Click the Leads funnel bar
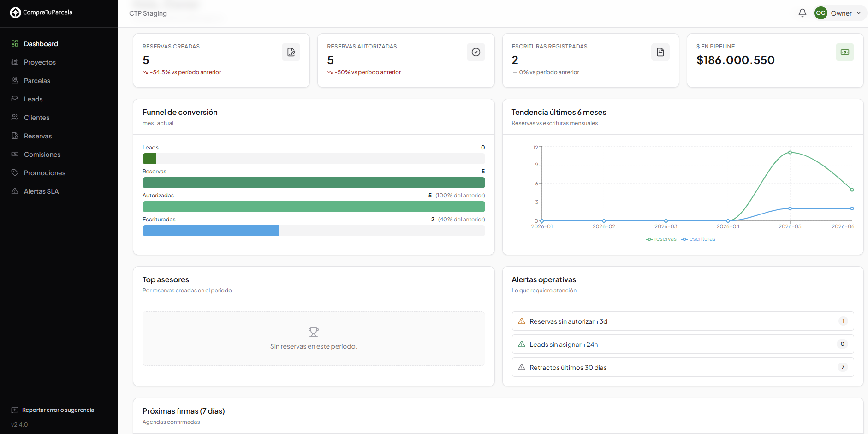This screenshot has height=434, width=868. [314, 159]
